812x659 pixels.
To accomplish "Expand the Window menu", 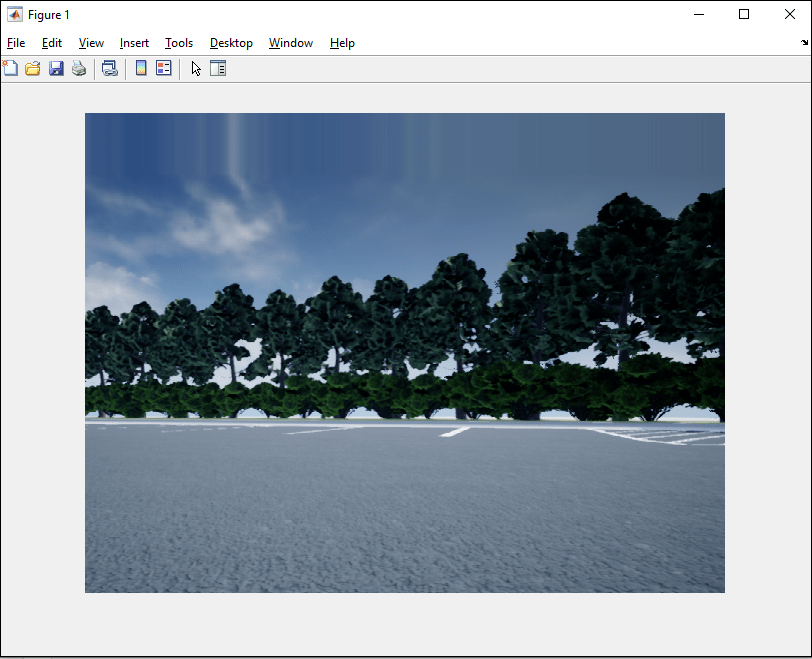I will point(291,43).
